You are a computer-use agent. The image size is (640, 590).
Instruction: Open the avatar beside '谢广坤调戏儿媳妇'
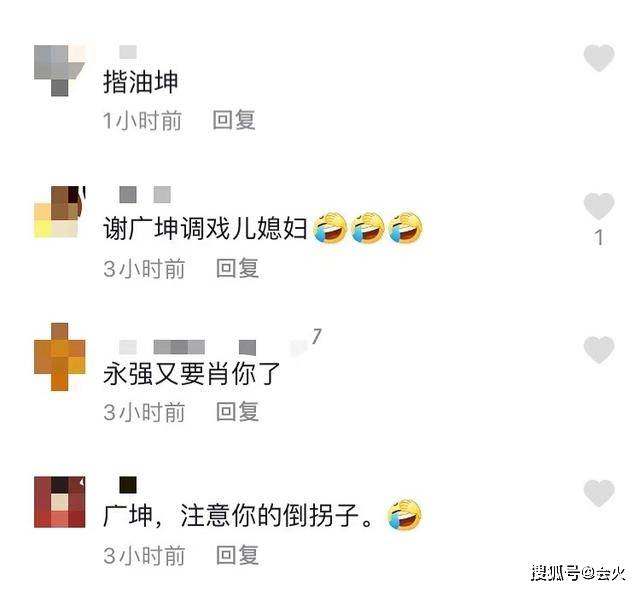(x=60, y=212)
